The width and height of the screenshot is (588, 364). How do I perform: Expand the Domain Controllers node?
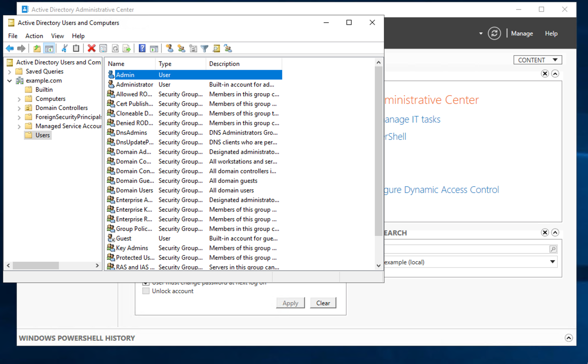(19, 108)
